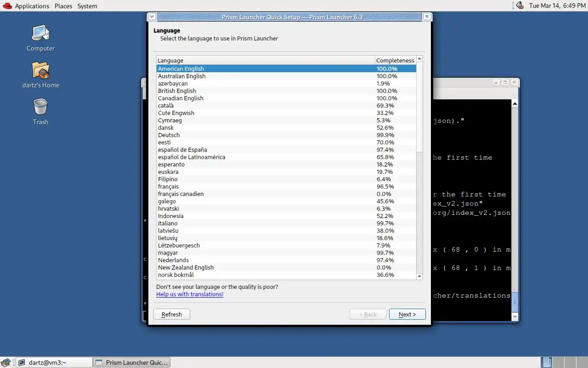Open the Computer desktop icon
Image resolution: width=588 pixels, height=368 pixels.
click(x=40, y=38)
